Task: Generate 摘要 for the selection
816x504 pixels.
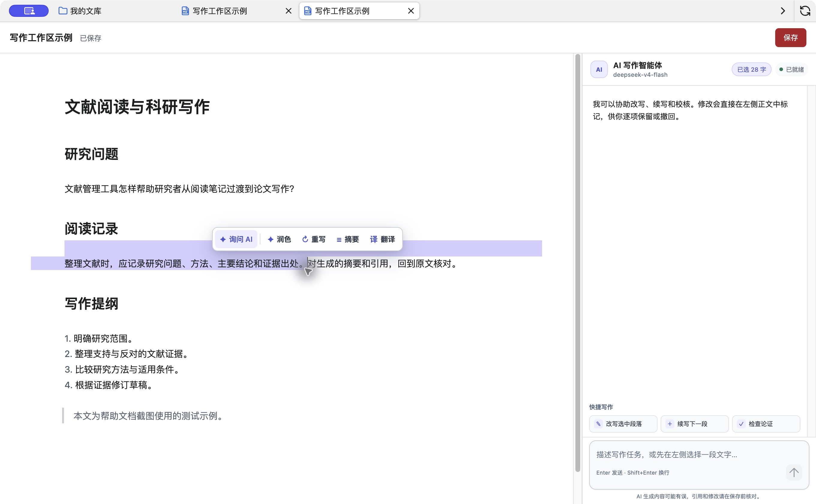Action: pyautogui.click(x=348, y=239)
